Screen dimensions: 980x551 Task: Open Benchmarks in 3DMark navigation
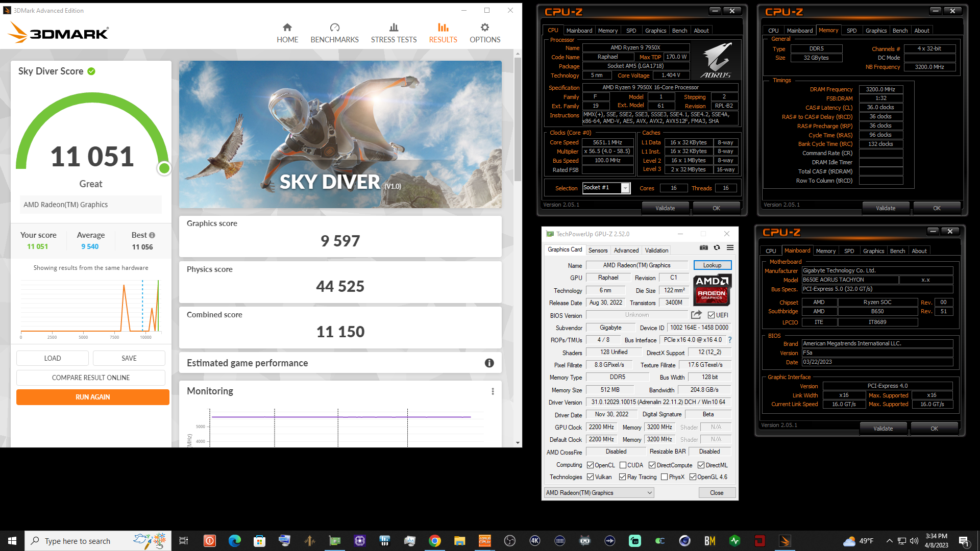coord(334,33)
